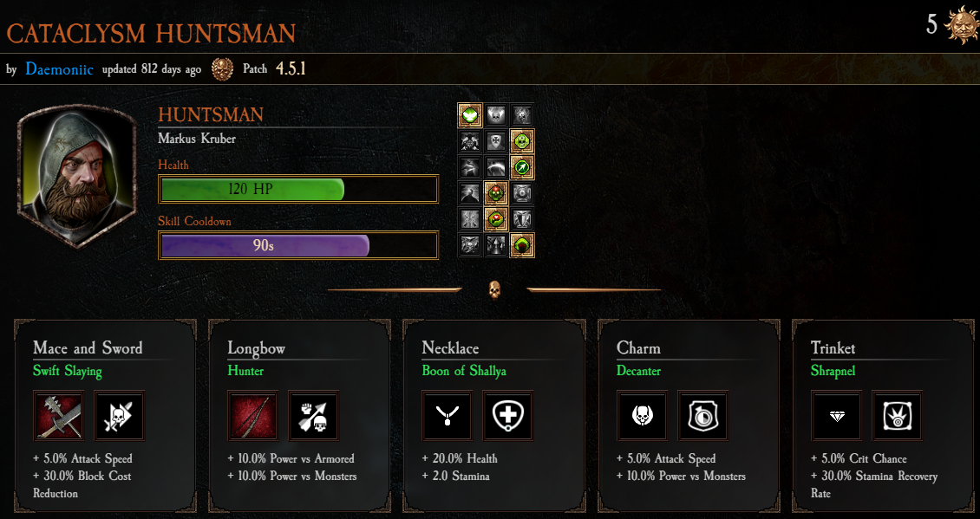980x519 pixels.
Task: Click the sun rating icon next to 5
Action: (x=961, y=24)
